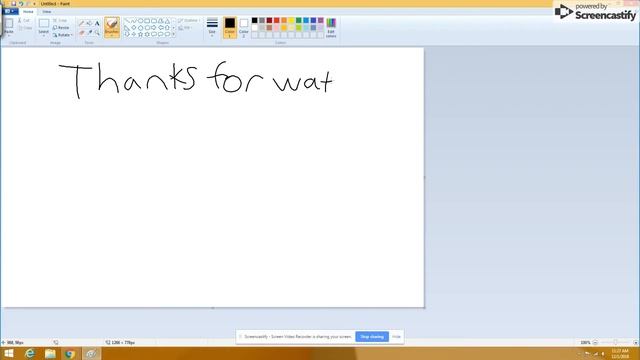Choose the Oval shape in Shapes gallery
The height and width of the screenshot is (360, 640).
pos(140,20)
